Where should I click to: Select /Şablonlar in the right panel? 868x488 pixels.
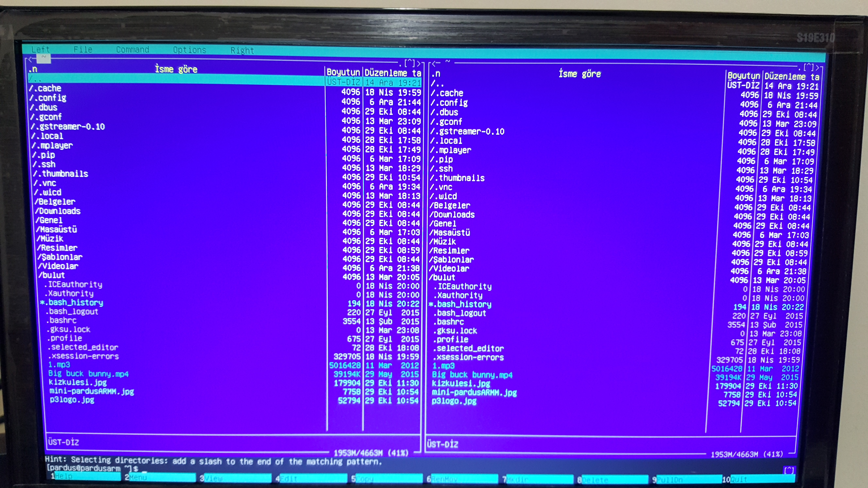click(x=451, y=260)
